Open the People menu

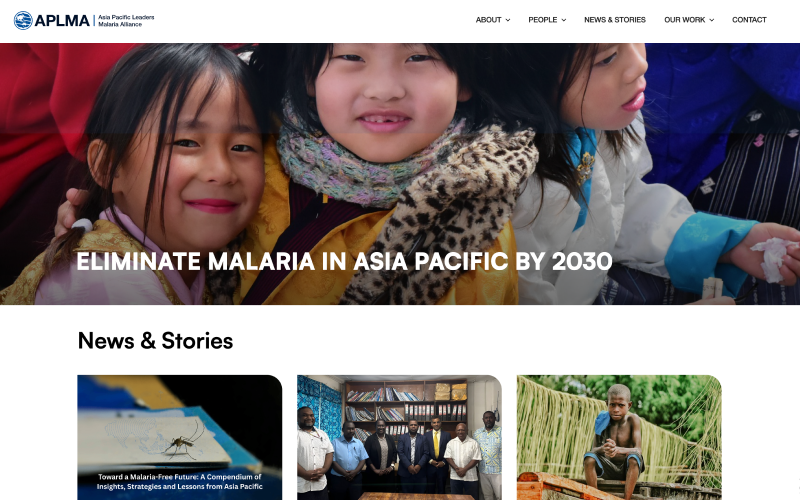[x=542, y=20]
